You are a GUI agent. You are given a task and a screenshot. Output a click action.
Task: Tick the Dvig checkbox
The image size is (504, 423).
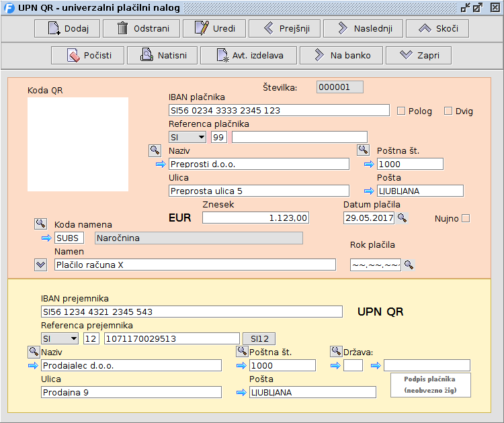tap(448, 111)
